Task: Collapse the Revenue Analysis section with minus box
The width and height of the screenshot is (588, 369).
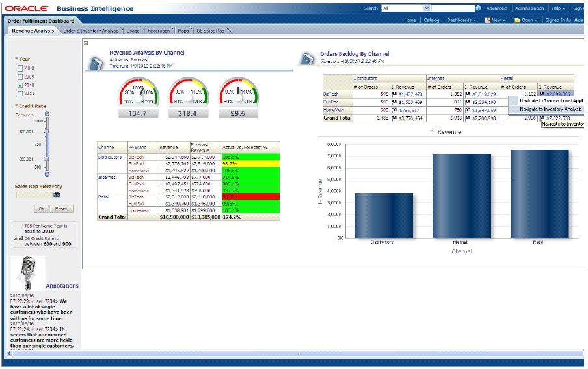Action: 86,43
